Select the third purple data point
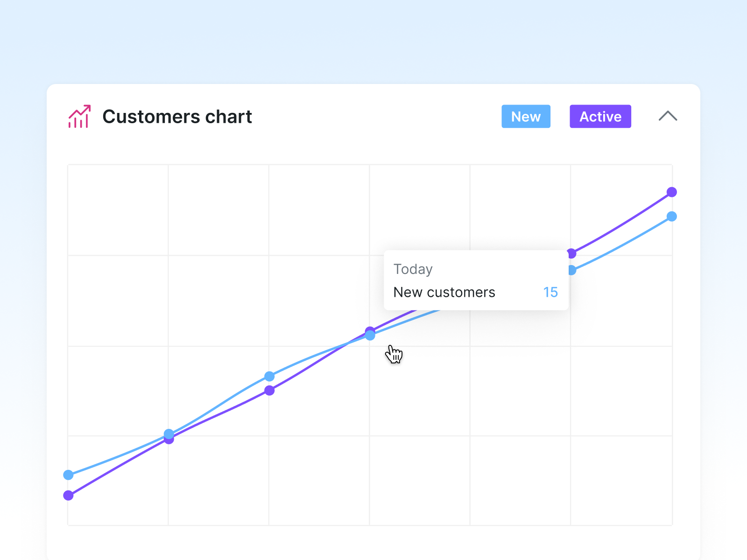This screenshot has width=747, height=560. [269, 391]
